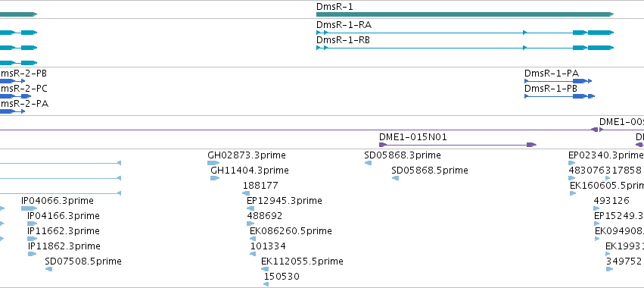Image resolution: width=644 pixels, height=288 pixels.
Task: Click the GH02873.3prime arrow glyph
Action: (213, 164)
